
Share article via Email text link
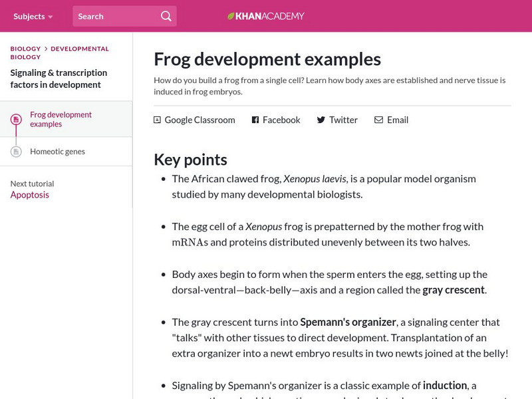point(397,120)
